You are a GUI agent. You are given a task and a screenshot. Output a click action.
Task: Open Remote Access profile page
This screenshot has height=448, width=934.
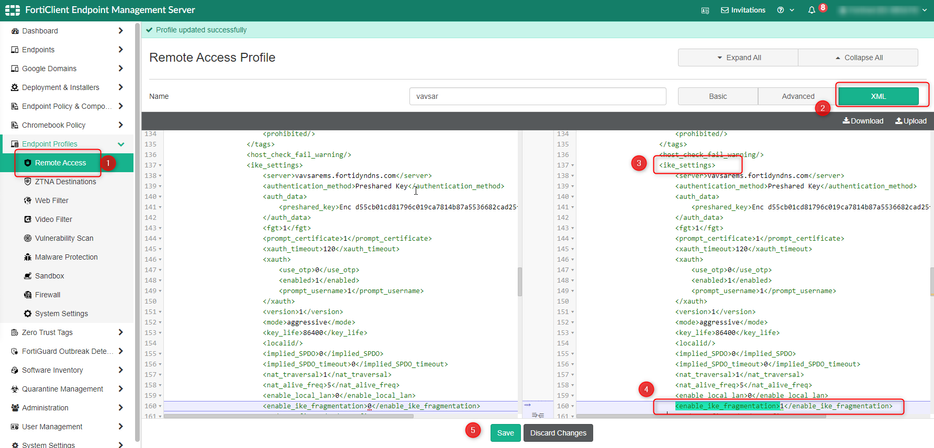pos(67,163)
